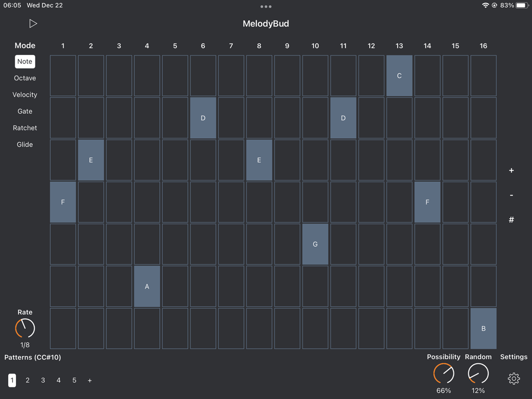Toggle the A note at step 4
This screenshot has height=399, width=532.
(x=147, y=286)
